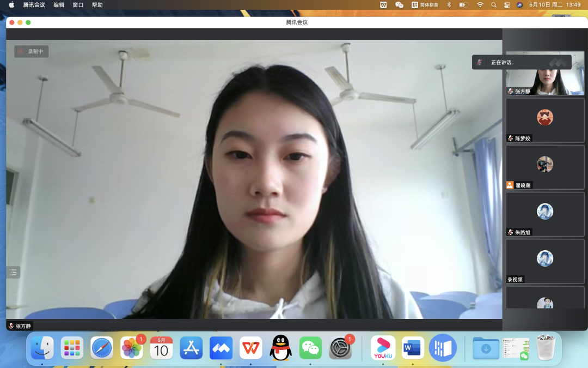588x368 pixels.
Task: Open the Downloads folder in the Dock
Action: 486,348
